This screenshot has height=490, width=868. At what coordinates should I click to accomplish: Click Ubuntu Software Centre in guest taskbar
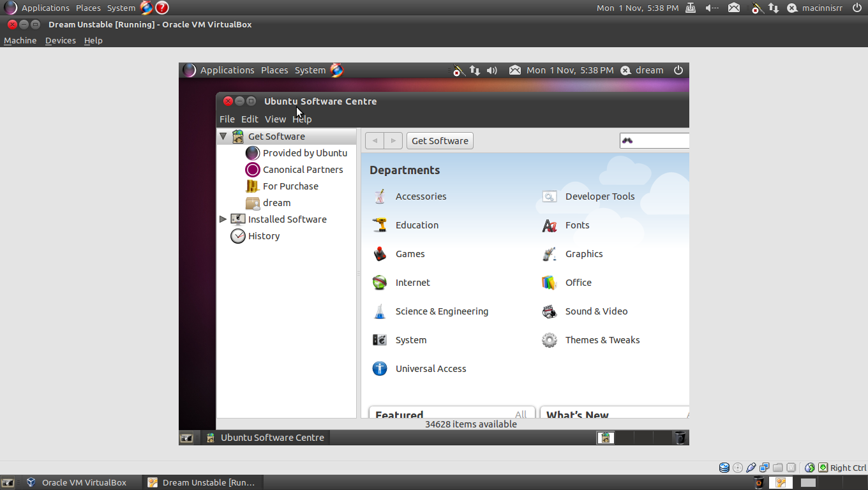(265, 438)
